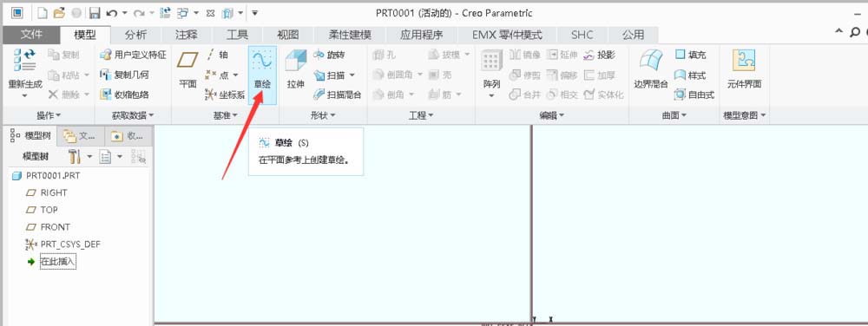Switch to the 公用 tab
868x326 pixels.
(633, 35)
